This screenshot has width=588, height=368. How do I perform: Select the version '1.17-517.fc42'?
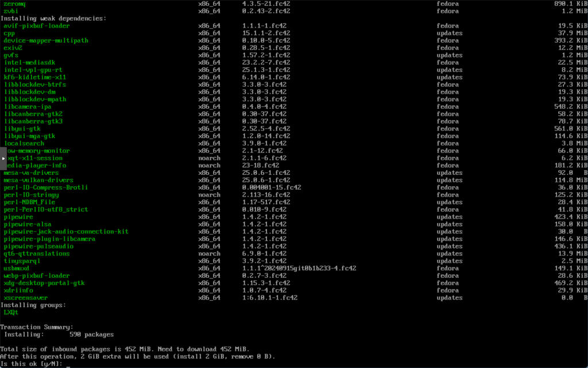[x=266, y=202]
